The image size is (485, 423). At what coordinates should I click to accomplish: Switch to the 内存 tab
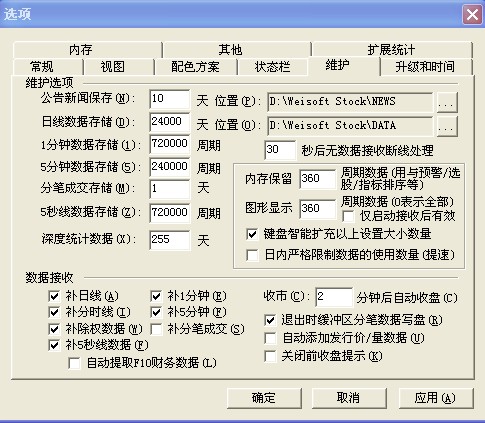click(87, 50)
